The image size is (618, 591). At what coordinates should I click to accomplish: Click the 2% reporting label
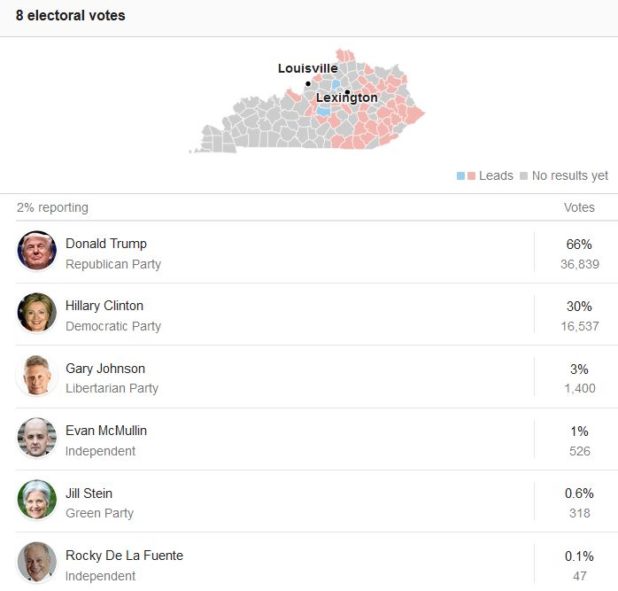coord(52,207)
